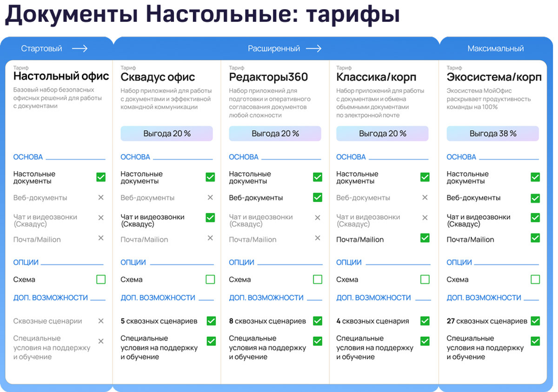Click ОСНОВА heading in Экосистема/корп
This screenshot has height=392, width=558.
pos(461,157)
